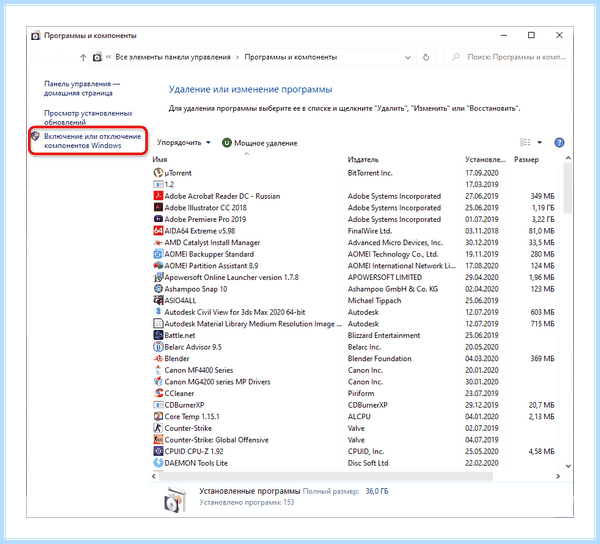Click the Blender Foundation publisher cell
Image resolution: width=600 pixels, height=544 pixels.
(x=379, y=358)
